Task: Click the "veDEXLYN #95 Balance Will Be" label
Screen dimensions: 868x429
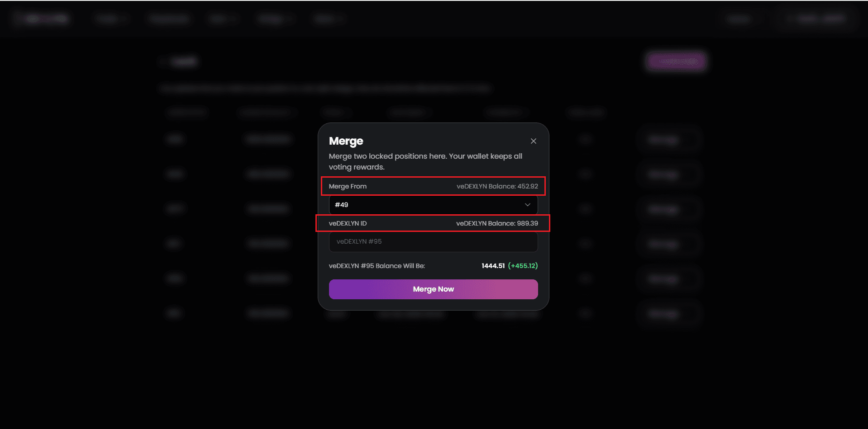Action: [x=377, y=266]
